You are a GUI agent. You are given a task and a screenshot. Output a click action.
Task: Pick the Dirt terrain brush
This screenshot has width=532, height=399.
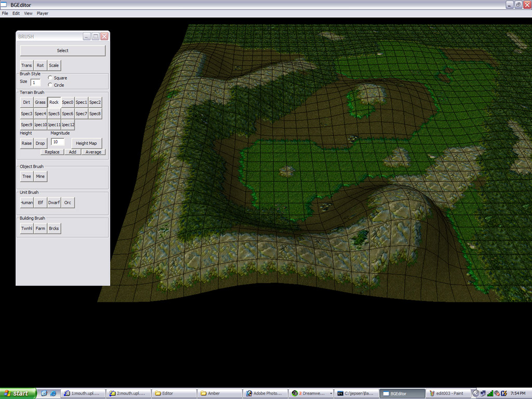pyautogui.click(x=26, y=102)
